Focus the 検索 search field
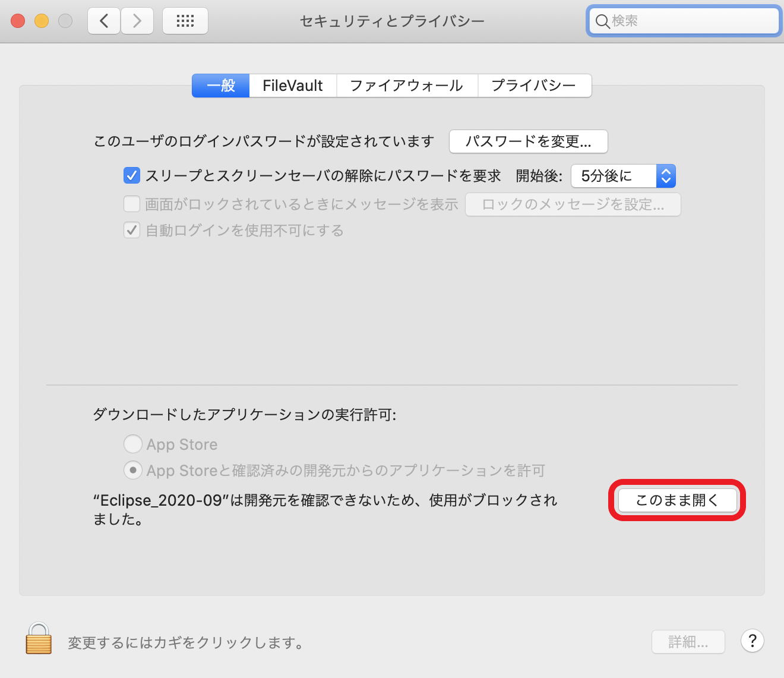Screen dimensions: 784x678 [683, 21]
